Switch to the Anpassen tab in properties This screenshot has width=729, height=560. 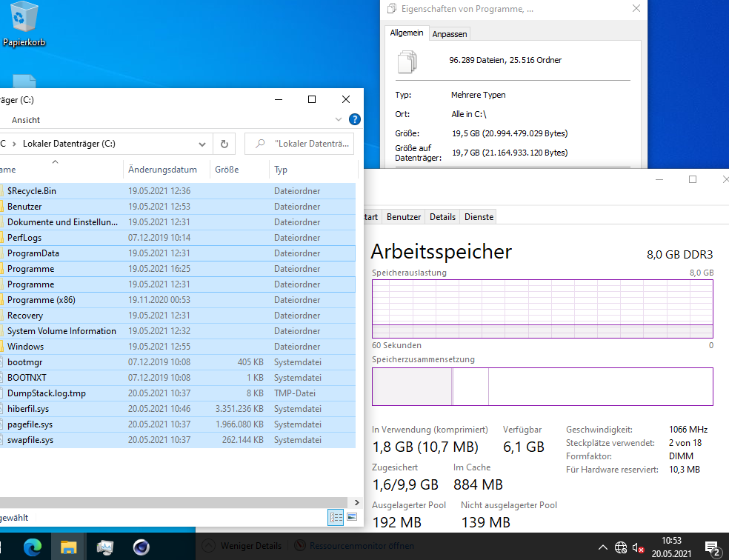(450, 34)
